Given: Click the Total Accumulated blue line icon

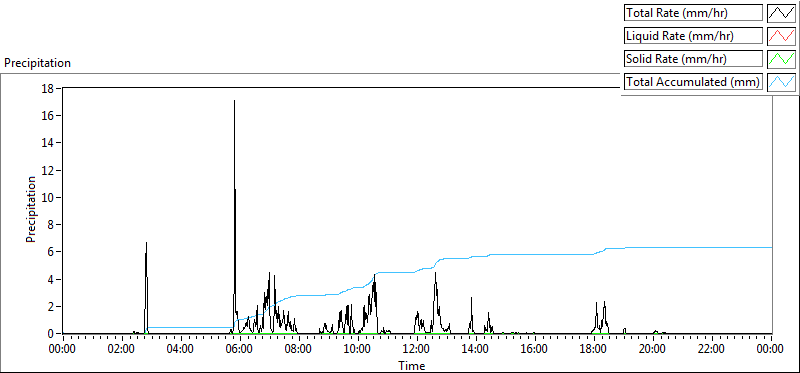Looking at the screenshot, I should 781,82.
